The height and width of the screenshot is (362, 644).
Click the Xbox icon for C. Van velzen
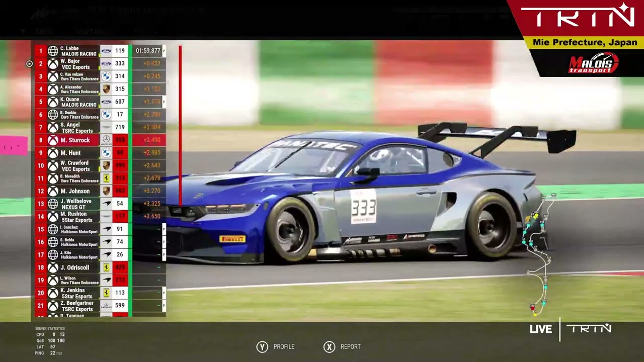(x=53, y=76)
